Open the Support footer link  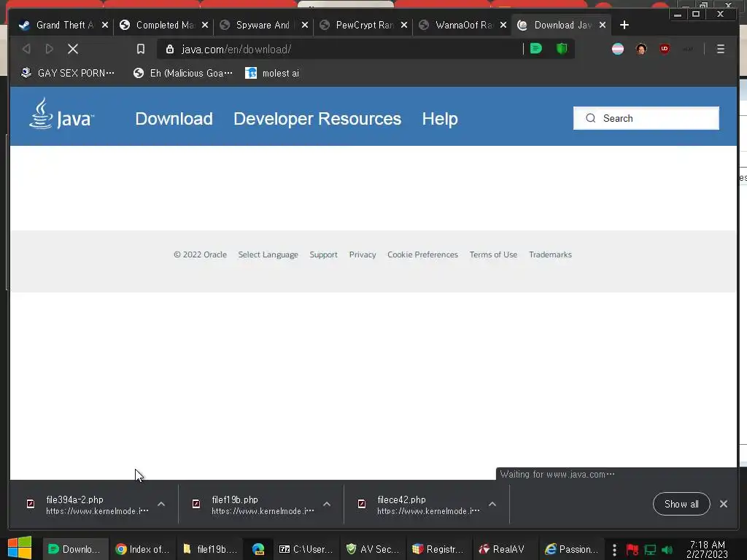(x=323, y=254)
